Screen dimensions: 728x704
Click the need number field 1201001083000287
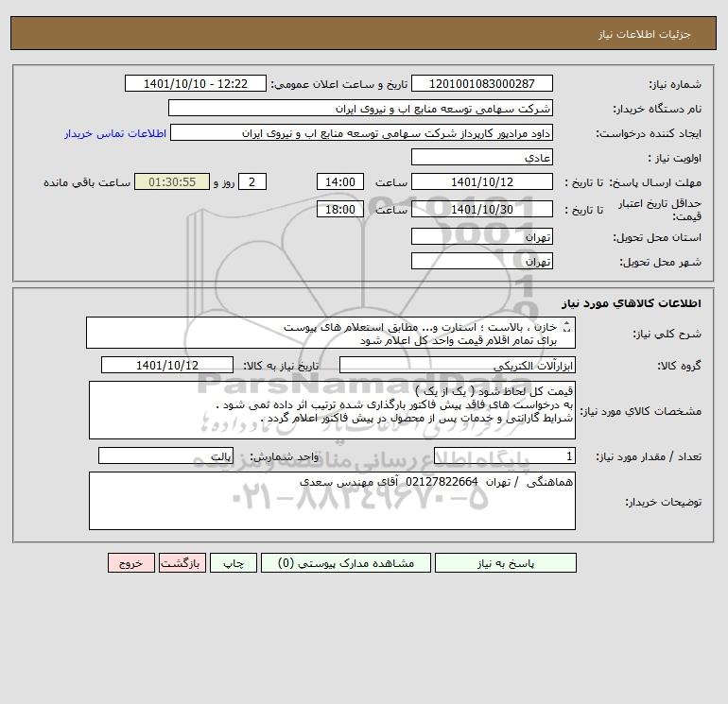[x=482, y=83]
